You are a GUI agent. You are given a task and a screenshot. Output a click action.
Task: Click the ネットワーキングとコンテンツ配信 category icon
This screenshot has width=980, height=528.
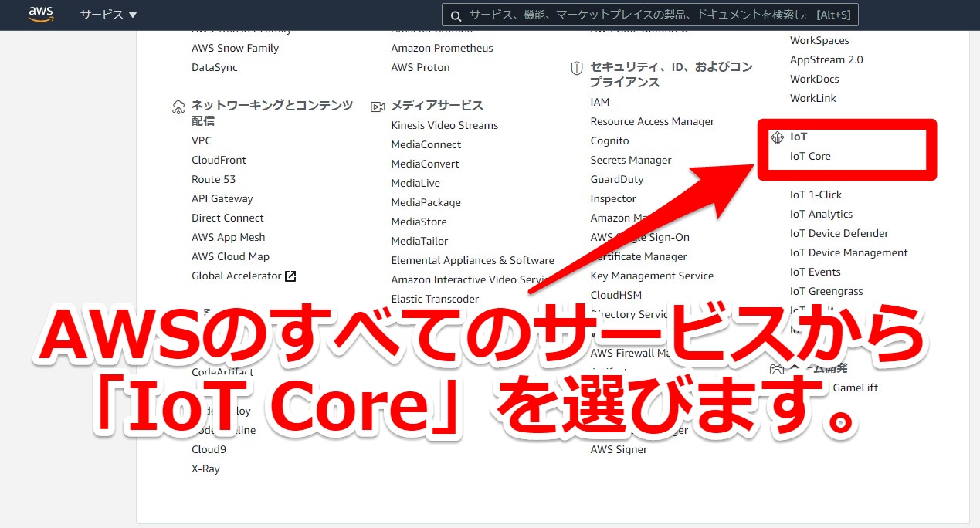(x=177, y=106)
